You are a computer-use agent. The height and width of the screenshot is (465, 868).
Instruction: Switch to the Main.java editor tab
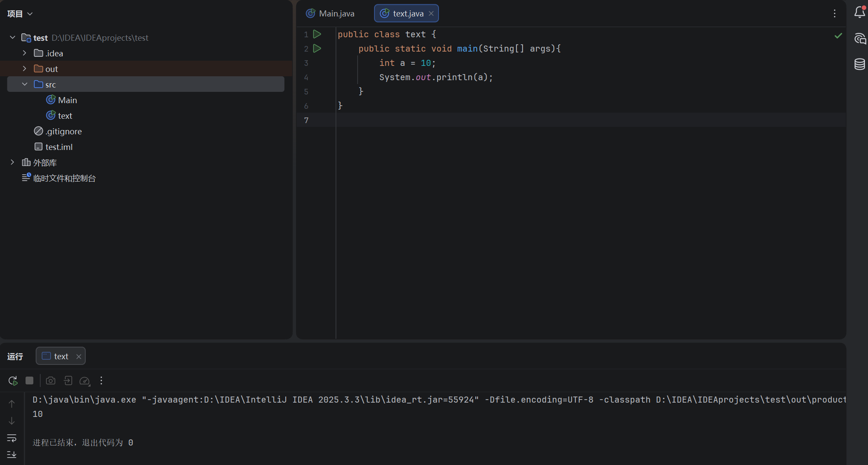pyautogui.click(x=330, y=13)
